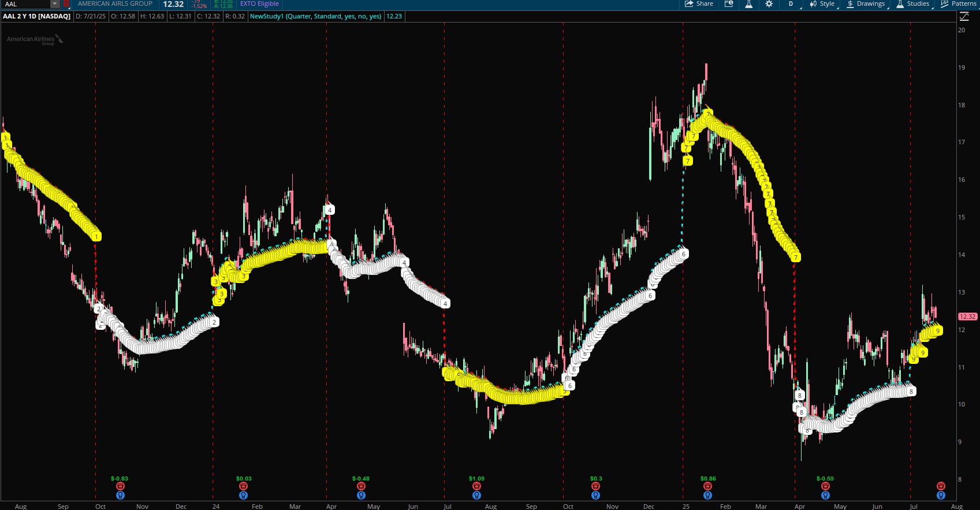Click the pink 12.32 last-price bubble on the axis

(x=967, y=317)
